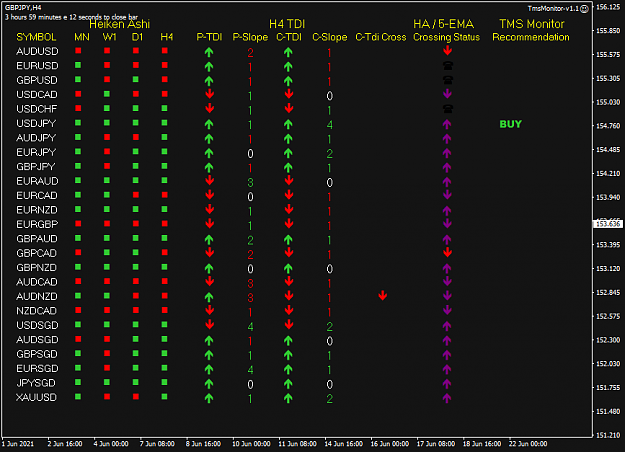
Task: Click the EURUSD telephone icon in Crossing Status
Action: pyautogui.click(x=447, y=65)
